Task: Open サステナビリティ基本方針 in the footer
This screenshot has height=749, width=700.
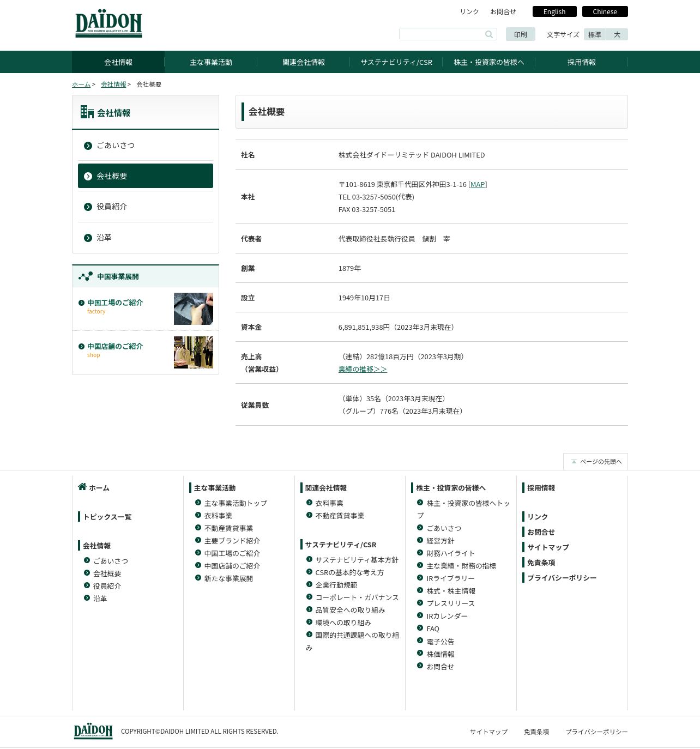Action: tap(357, 560)
